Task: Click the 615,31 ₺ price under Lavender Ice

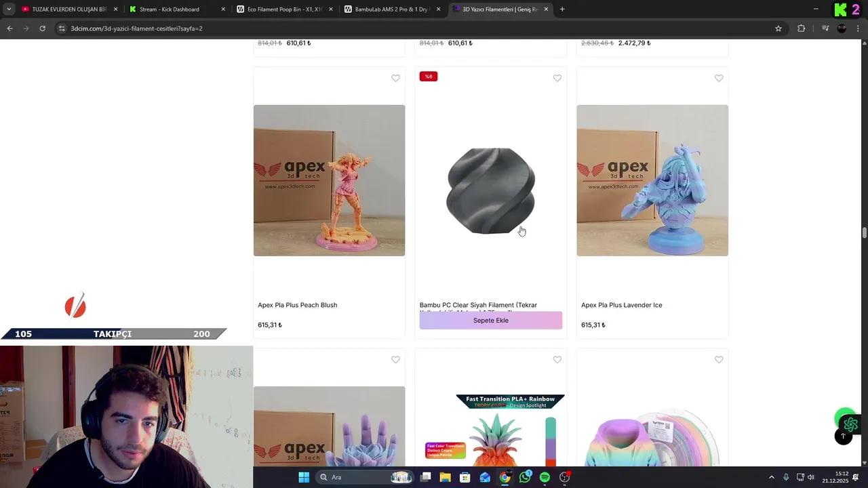Action: coord(593,325)
